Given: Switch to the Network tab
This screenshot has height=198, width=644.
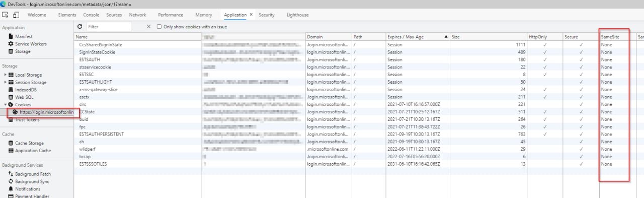Looking at the screenshot, I should coord(137,15).
